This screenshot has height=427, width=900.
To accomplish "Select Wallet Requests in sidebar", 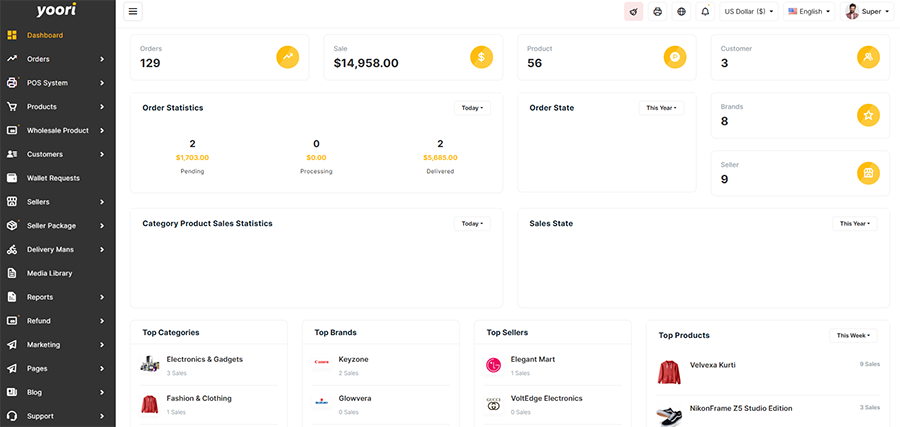I will 57,178.
